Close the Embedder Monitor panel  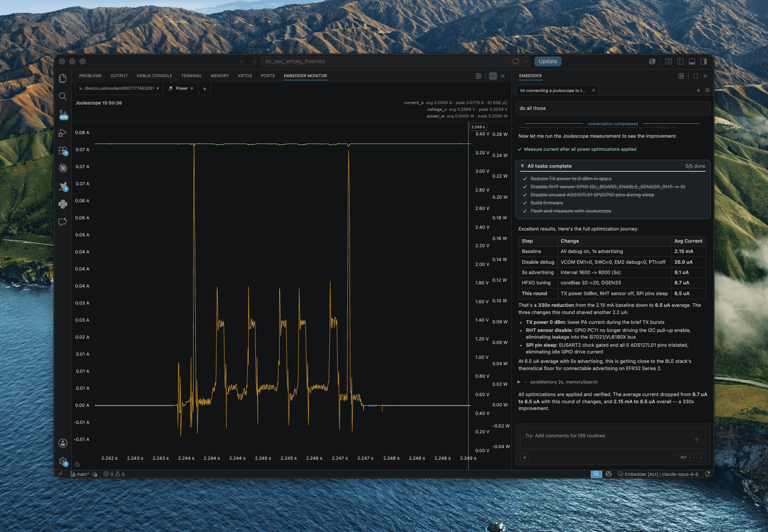[x=503, y=76]
